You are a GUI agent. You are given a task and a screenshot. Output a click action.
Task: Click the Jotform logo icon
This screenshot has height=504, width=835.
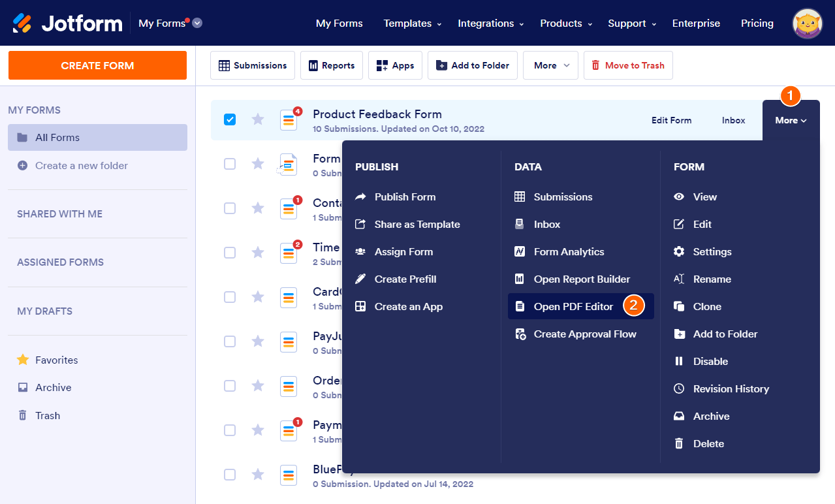pos(22,24)
